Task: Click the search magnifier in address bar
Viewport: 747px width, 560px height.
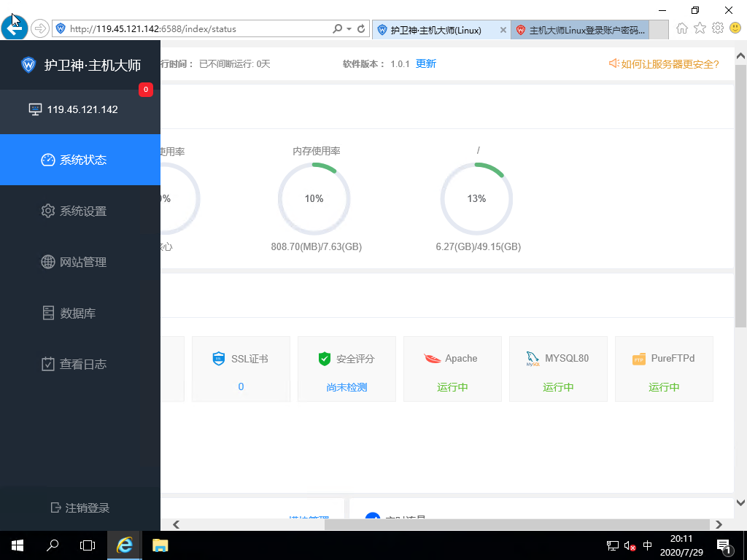Action: point(337,28)
